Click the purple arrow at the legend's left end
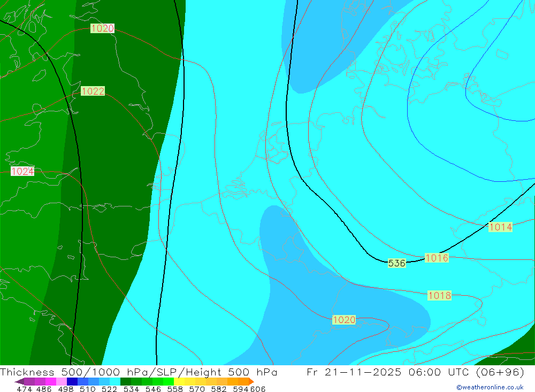Image resolution: width=535 pixels, height=392 pixels. tap(19, 381)
